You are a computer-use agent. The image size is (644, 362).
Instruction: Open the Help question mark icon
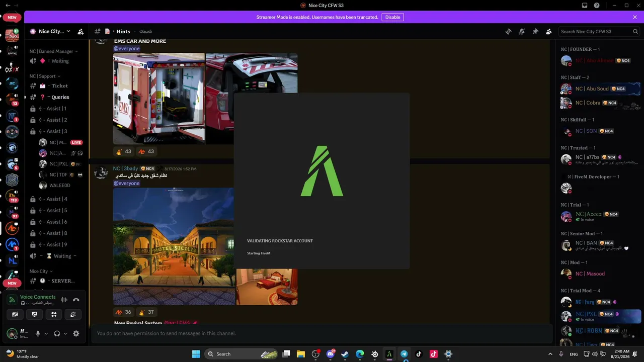pyautogui.click(x=597, y=5)
